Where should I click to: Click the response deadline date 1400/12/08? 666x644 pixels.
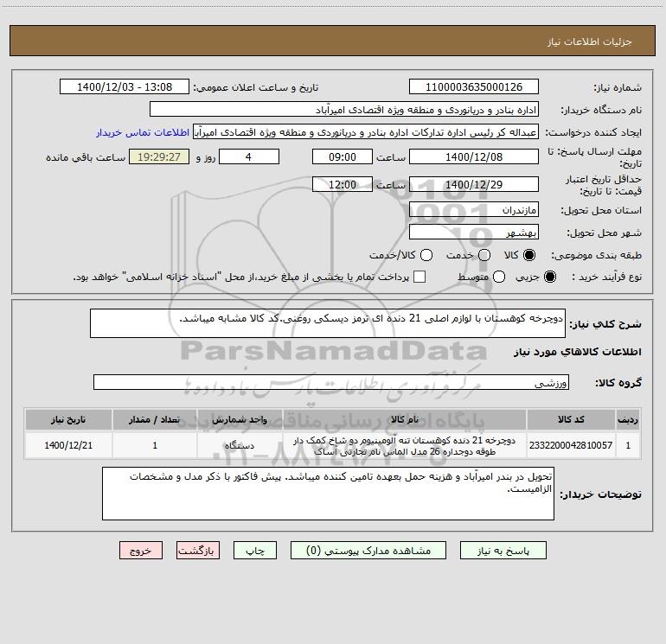pos(474,156)
